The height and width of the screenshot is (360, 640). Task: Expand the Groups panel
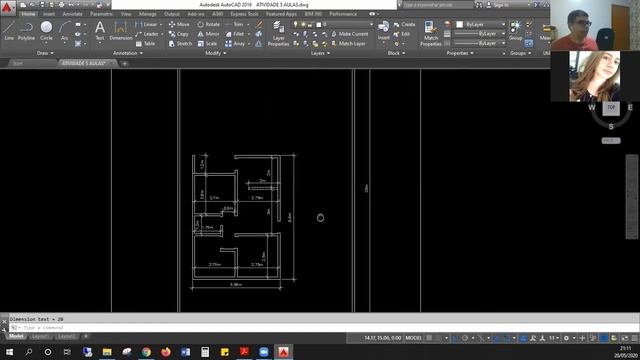[520, 53]
